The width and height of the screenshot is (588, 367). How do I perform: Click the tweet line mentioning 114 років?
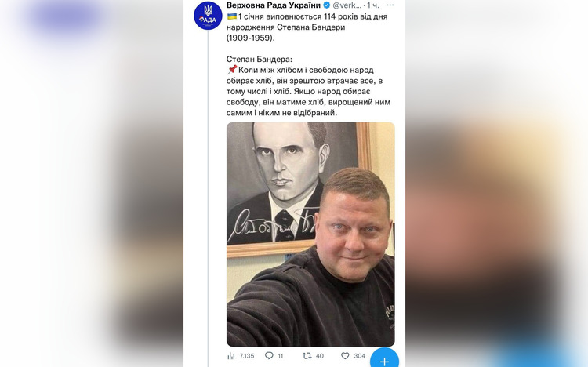click(307, 16)
